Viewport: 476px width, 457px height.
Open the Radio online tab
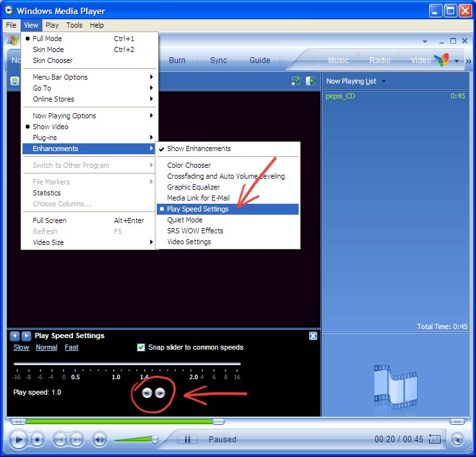pyautogui.click(x=380, y=60)
